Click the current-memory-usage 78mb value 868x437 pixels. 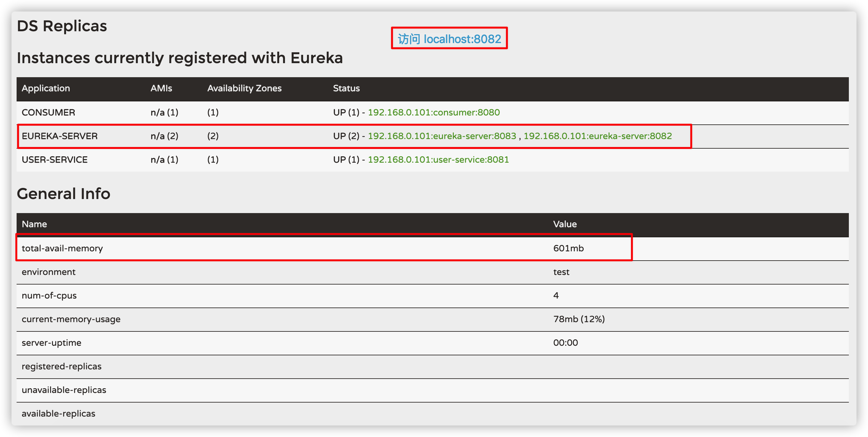coord(579,319)
